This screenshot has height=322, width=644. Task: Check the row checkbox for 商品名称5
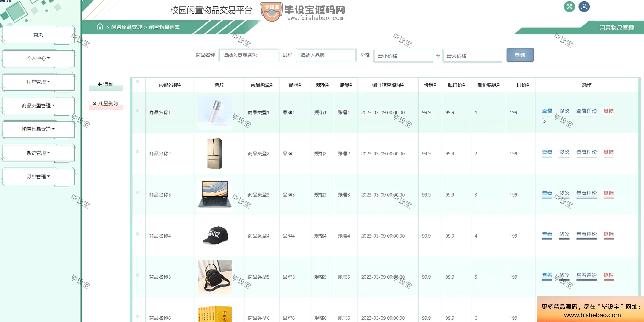point(137,275)
